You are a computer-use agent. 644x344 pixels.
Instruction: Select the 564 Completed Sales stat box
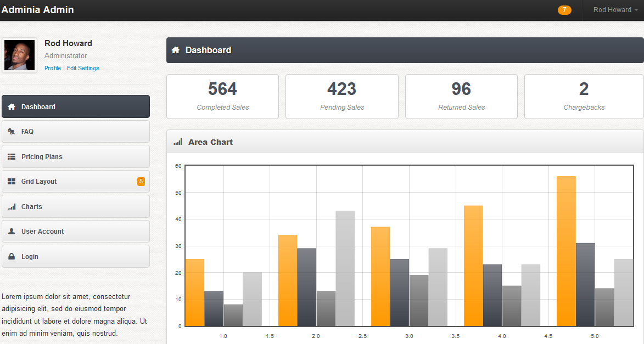tap(222, 97)
